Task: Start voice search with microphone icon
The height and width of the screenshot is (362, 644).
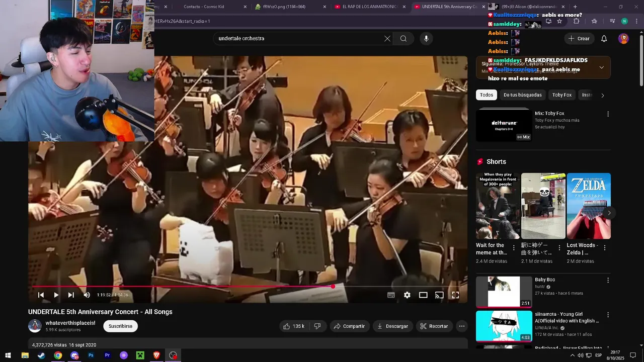Action: (426, 39)
